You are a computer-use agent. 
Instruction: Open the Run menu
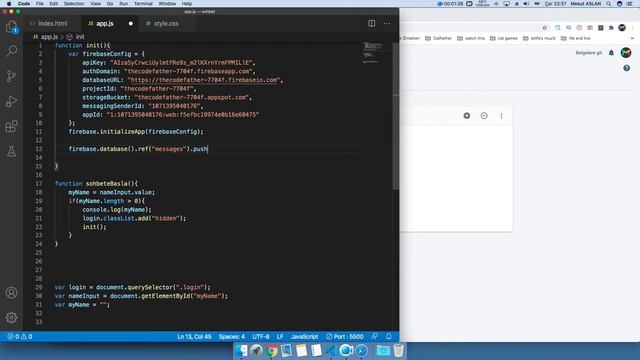click(x=123, y=4)
